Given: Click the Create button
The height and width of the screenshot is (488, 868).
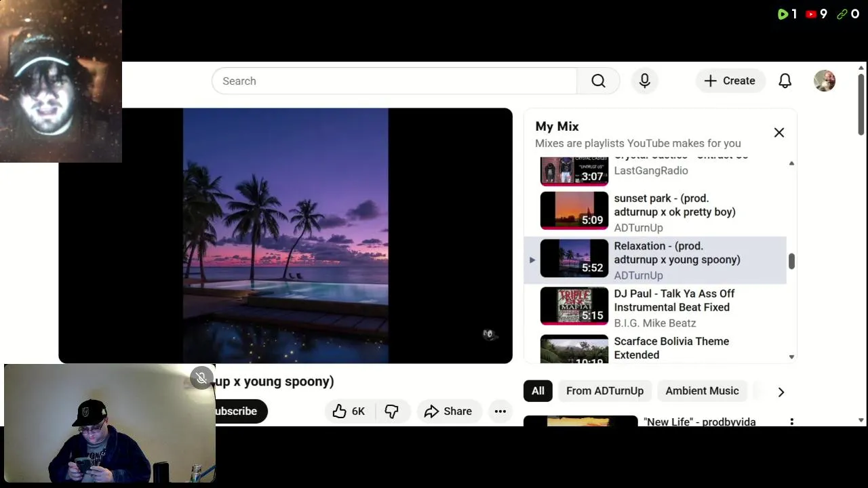Looking at the screenshot, I should (730, 81).
